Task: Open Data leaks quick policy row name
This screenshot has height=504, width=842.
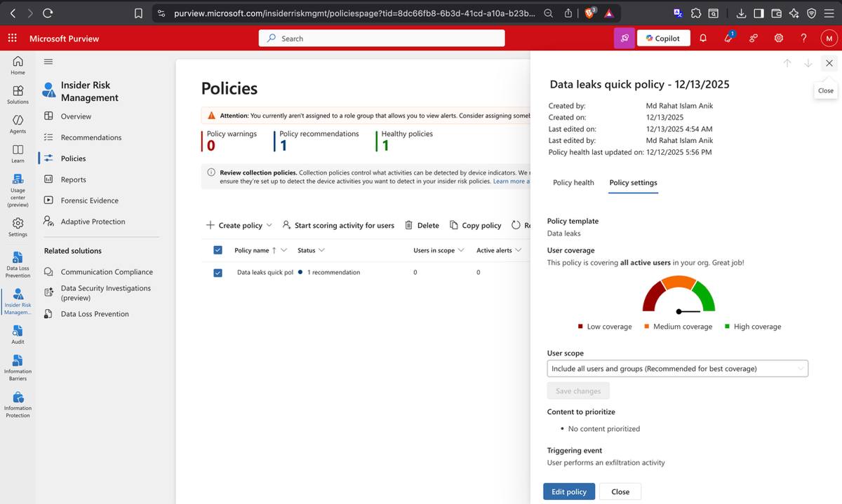Action: pos(265,272)
